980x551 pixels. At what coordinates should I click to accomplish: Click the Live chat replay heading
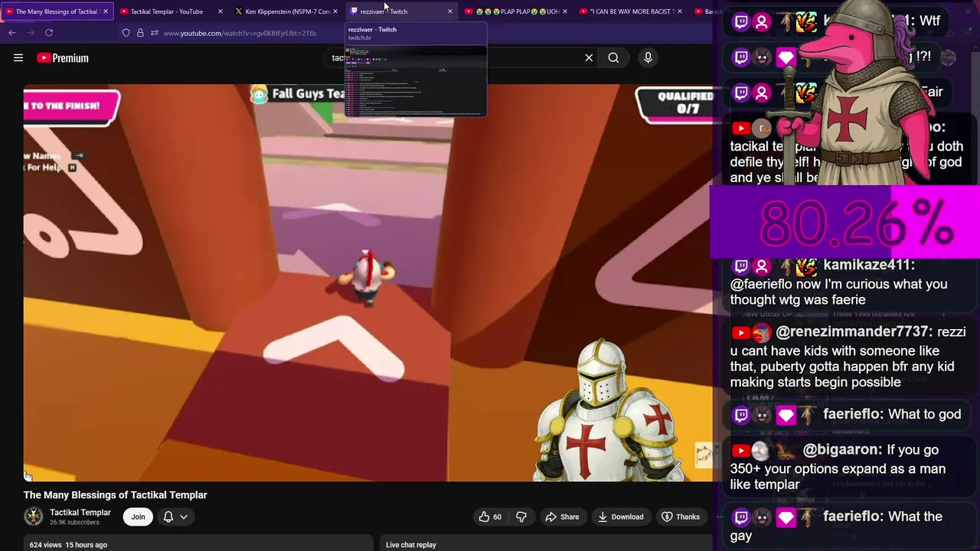tap(411, 545)
